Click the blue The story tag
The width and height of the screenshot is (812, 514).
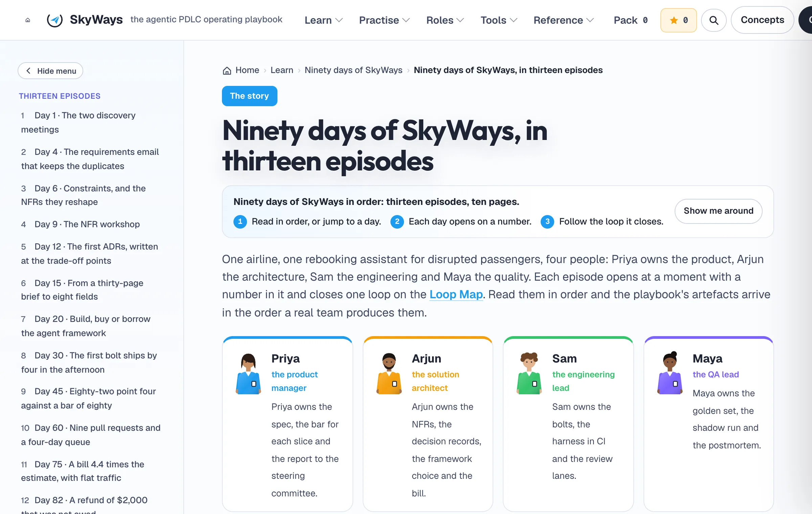pyautogui.click(x=250, y=96)
